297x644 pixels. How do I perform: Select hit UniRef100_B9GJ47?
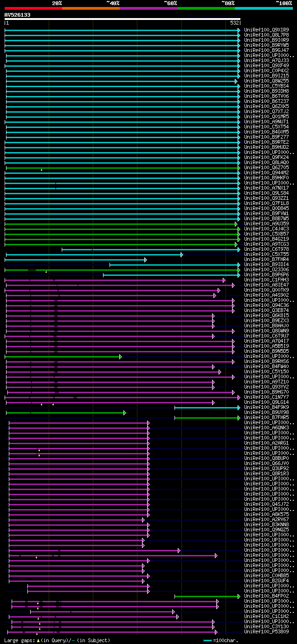click(266, 50)
